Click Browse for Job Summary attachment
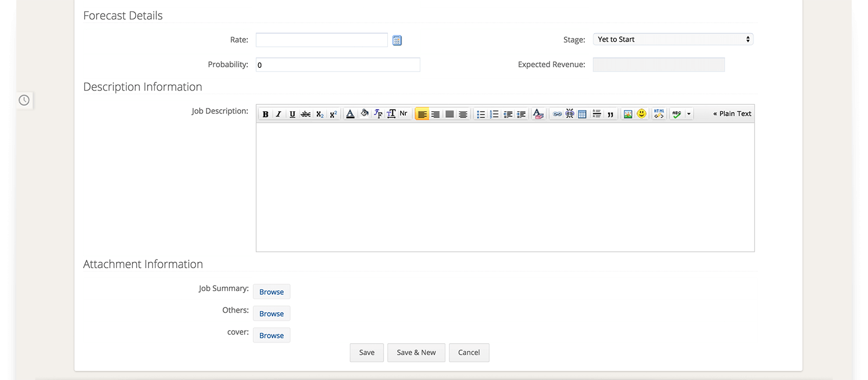Screen dimensions: 868x380 pyautogui.click(x=271, y=292)
